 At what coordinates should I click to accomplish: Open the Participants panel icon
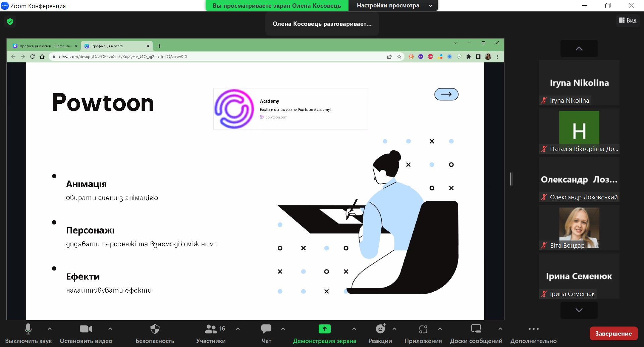pyautogui.click(x=211, y=329)
